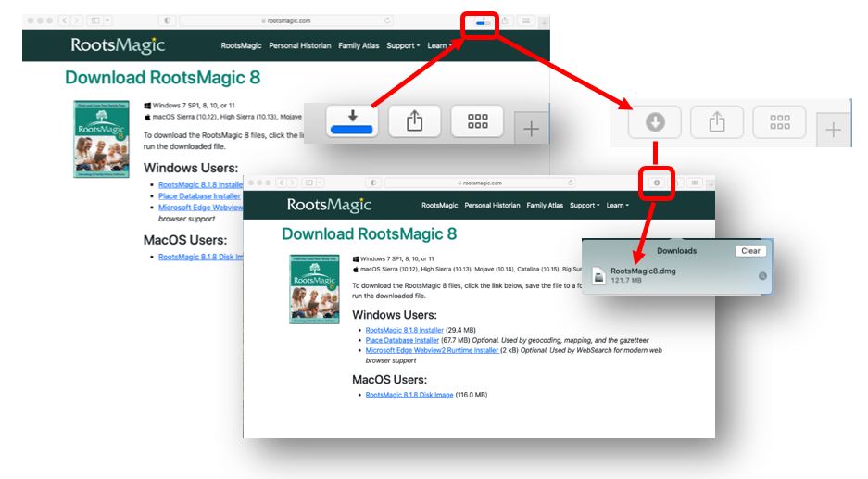Open RootsMagic nav item in front window
This screenshot has width=868, height=479.
point(439,206)
